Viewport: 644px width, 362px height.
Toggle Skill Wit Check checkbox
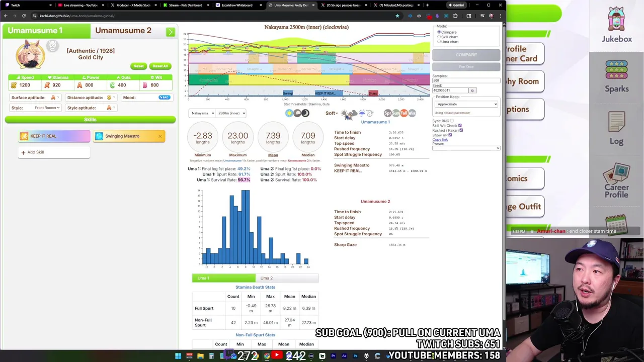(x=460, y=126)
